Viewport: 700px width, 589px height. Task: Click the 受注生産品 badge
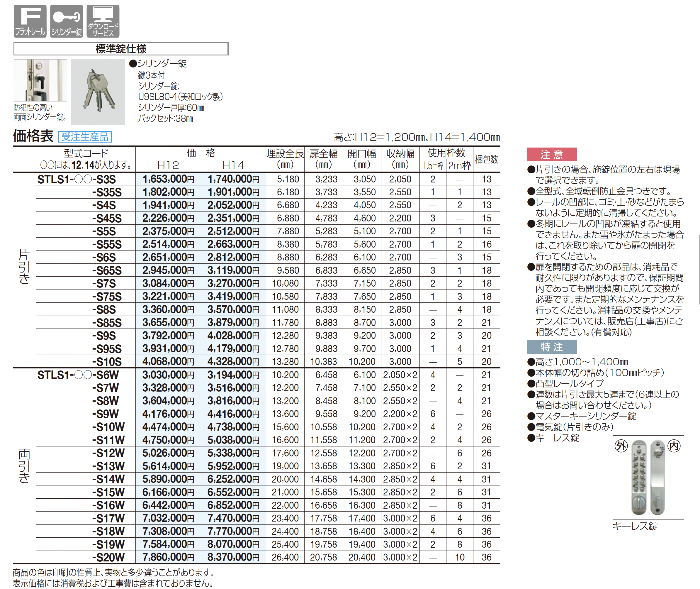click(x=85, y=137)
